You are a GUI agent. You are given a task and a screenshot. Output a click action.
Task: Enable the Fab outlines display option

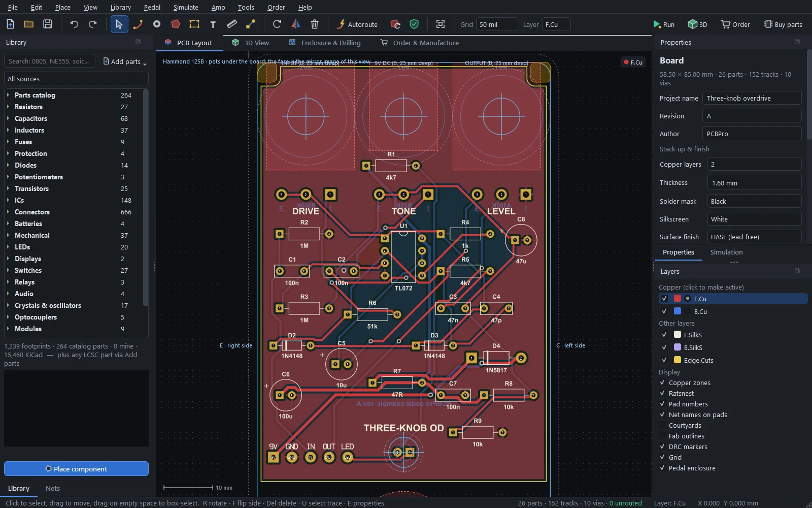(662, 436)
